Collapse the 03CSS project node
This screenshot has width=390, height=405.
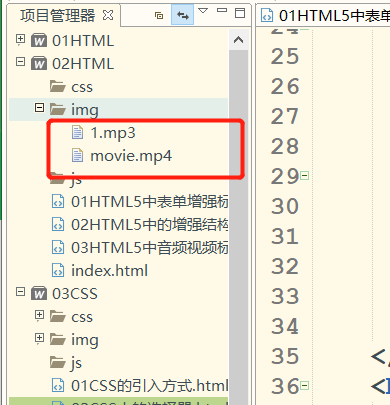pos(20,292)
